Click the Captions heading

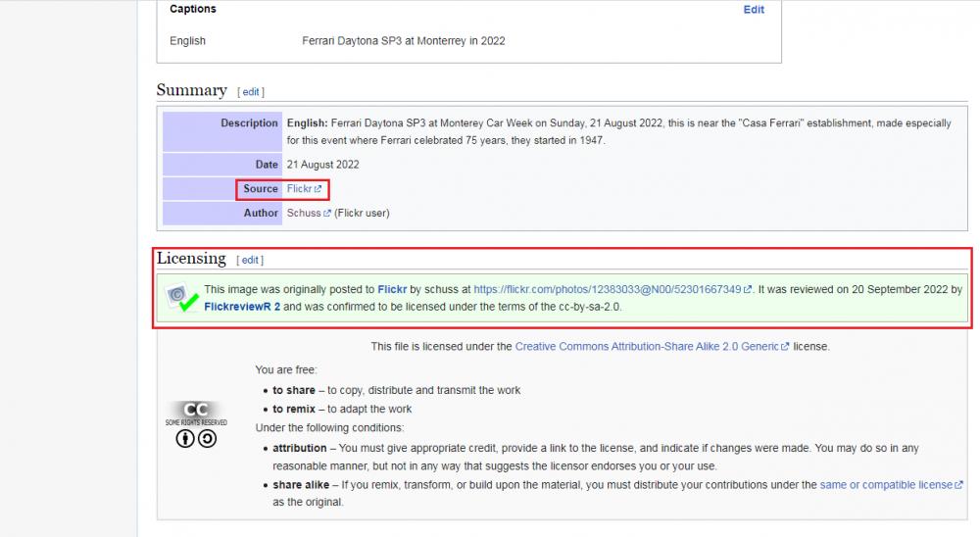[192, 9]
